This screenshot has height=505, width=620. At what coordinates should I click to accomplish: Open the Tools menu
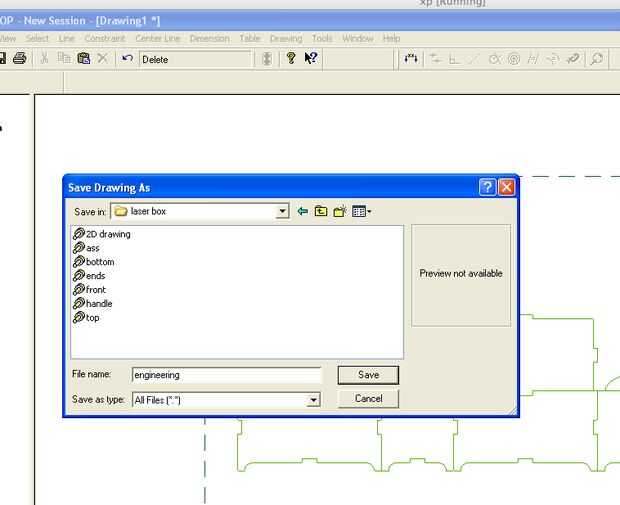pos(322,38)
